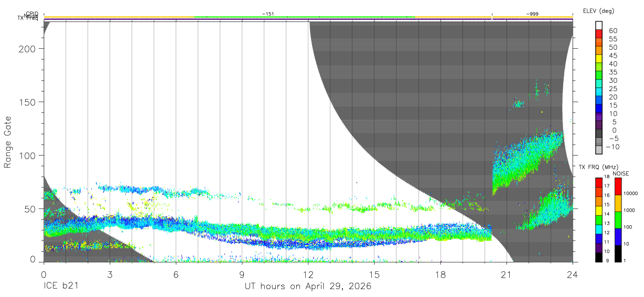Click the green NOISE swatch between 100 and 1000
The height and width of the screenshot is (297, 644).
(x=618, y=220)
